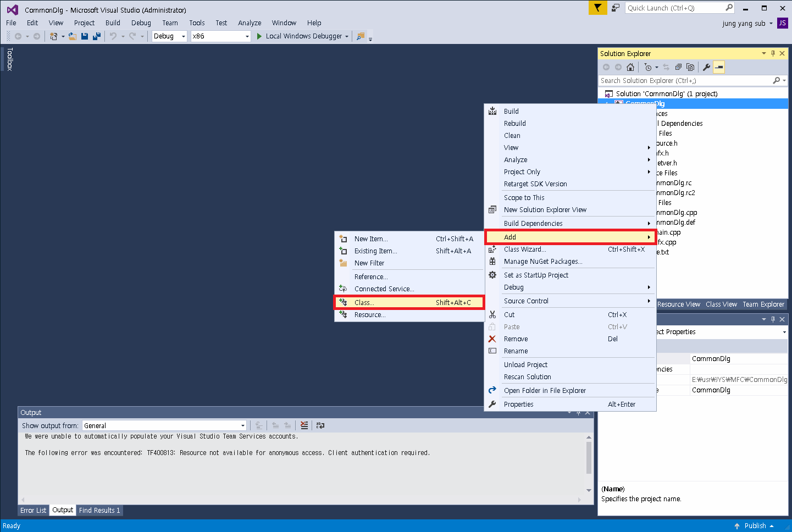Click New Filter folder icon
Image resolution: width=792 pixels, height=532 pixels.
point(343,263)
